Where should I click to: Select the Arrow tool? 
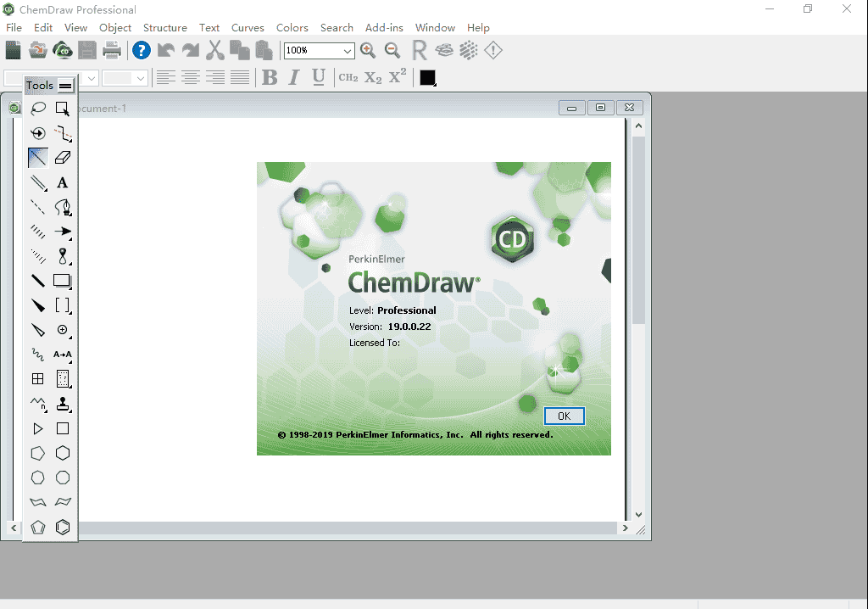[63, 232]
